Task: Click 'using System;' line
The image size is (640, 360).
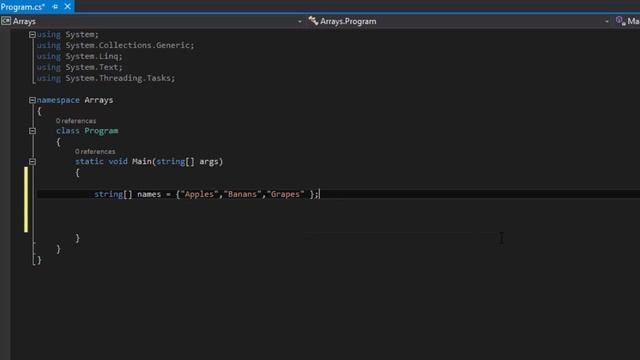Action: point(68,35)
